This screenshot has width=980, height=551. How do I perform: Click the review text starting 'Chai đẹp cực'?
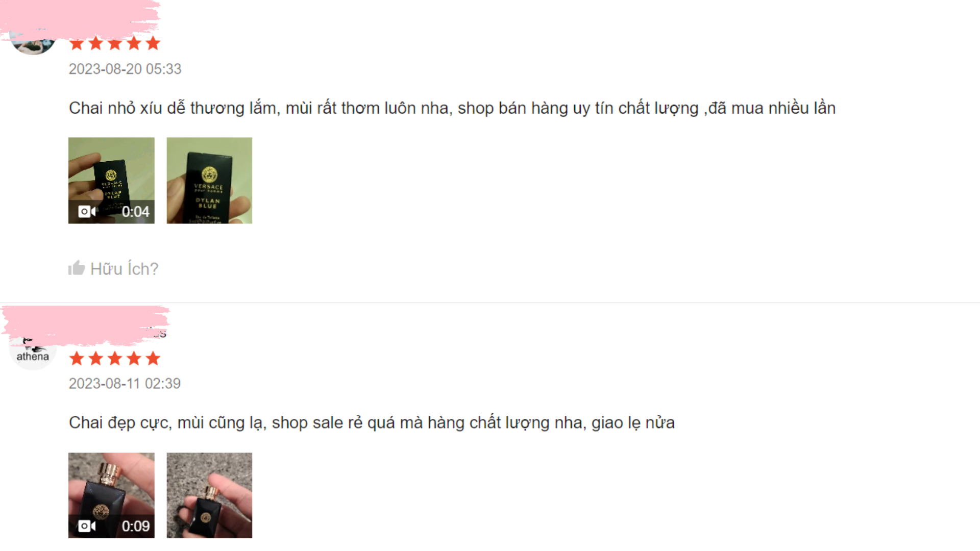tap(372, 423)
